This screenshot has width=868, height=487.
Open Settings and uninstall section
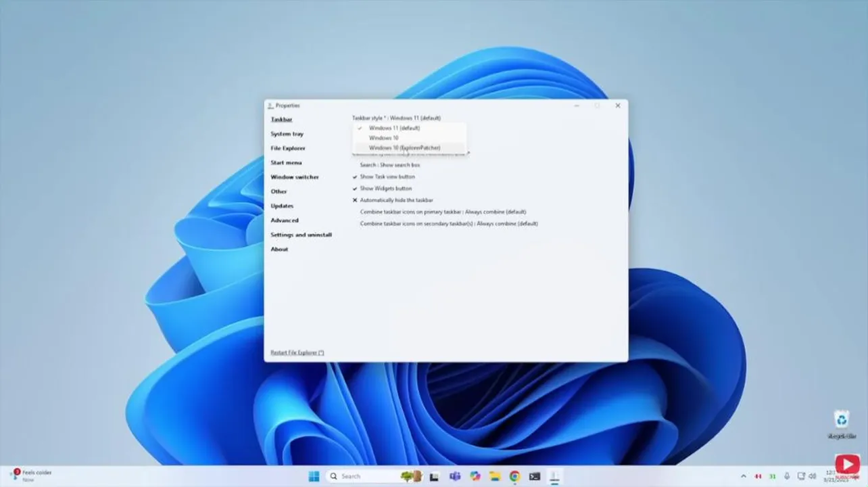[x=302, y=235]
